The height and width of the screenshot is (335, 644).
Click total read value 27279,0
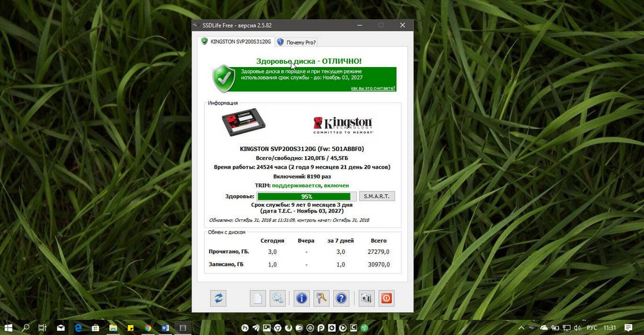(379, 252)
